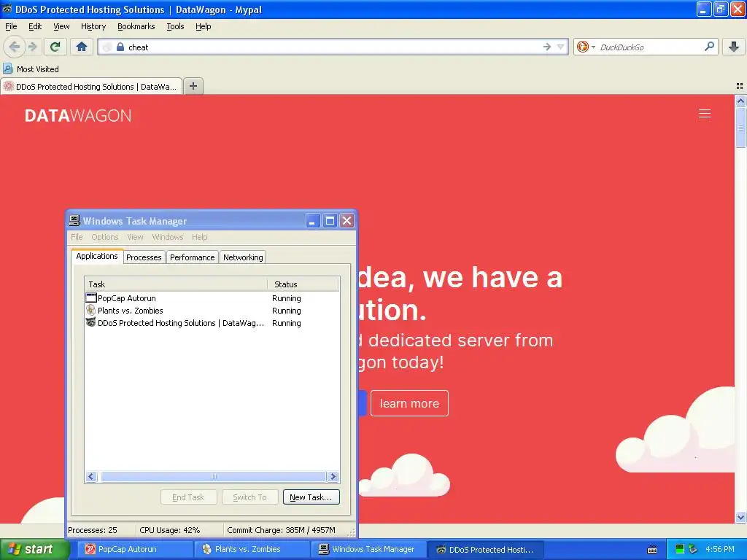Viewport: 747px width, 560px height.
Task: Switch to Task Manager Performance tab
Action: tap(193, 257)
